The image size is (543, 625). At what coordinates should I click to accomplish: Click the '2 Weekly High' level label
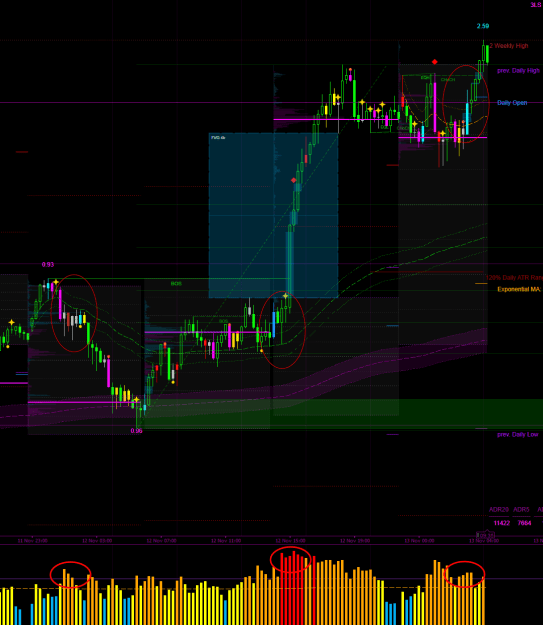(509, 46)
